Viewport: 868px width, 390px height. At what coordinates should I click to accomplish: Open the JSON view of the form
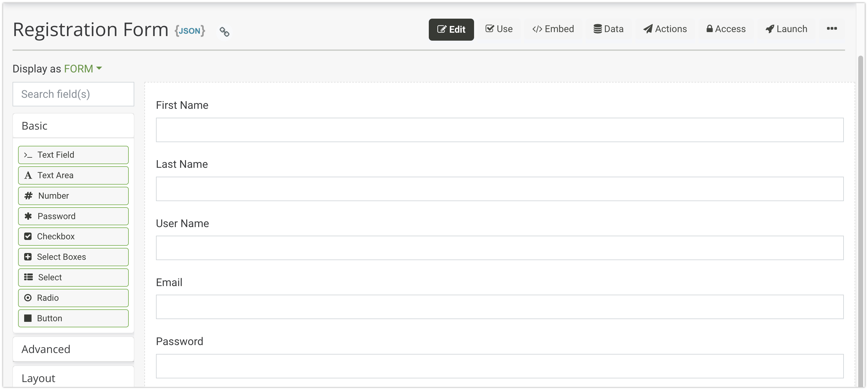coord(190,31)
